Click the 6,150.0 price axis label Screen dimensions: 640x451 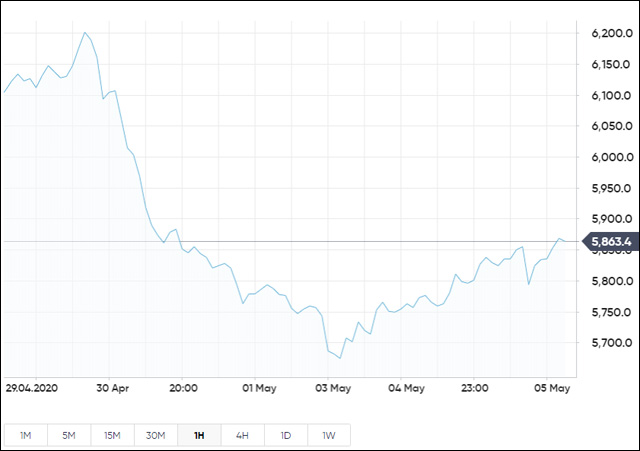click(x=611, y=64)
